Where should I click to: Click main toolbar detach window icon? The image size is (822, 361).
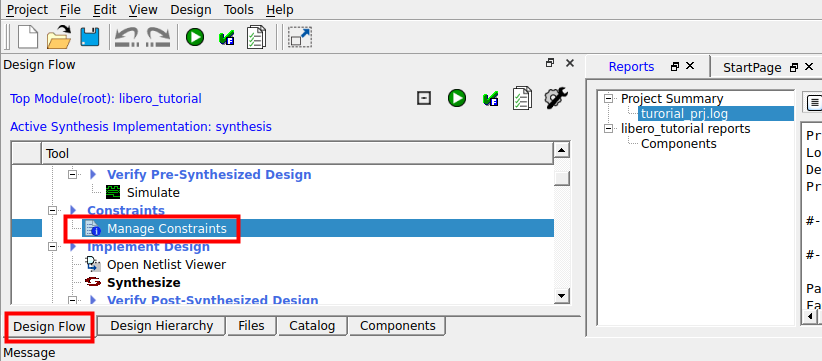tap(300, 37)
